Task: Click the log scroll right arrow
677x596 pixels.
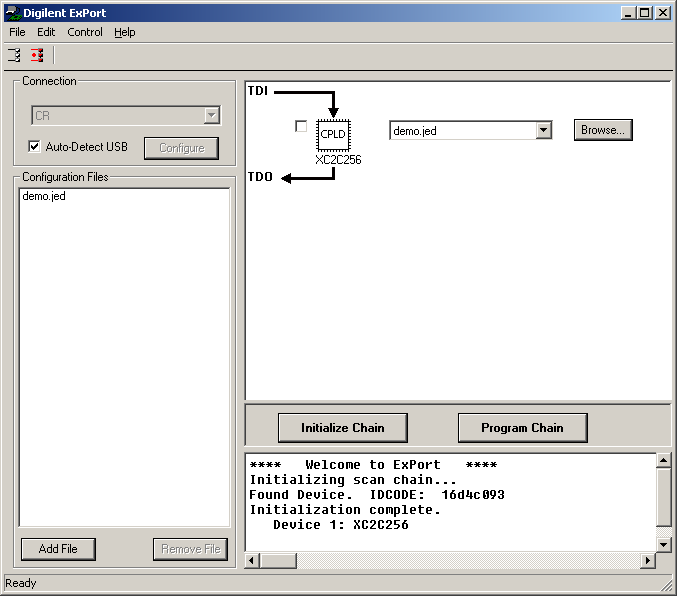Action: [648, 561]
